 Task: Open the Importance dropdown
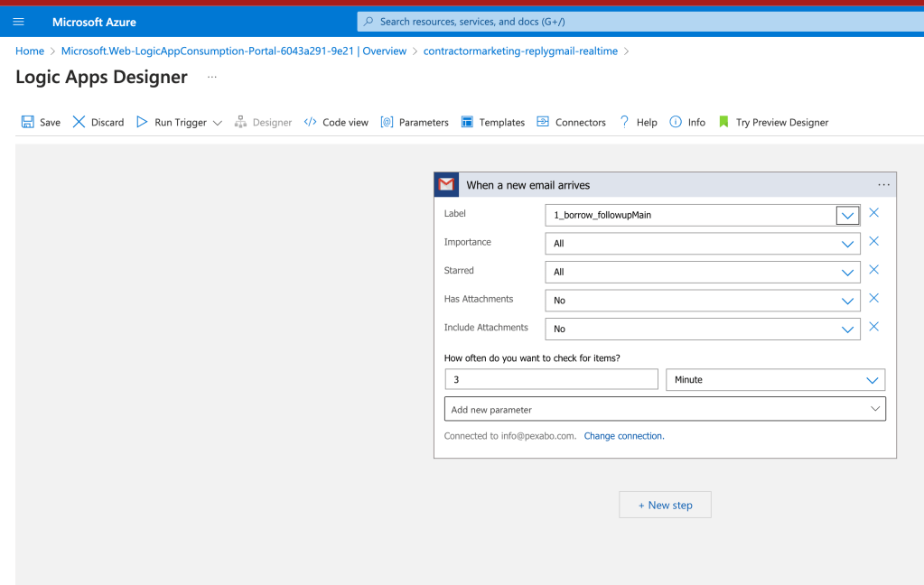(x=703, y=244)
